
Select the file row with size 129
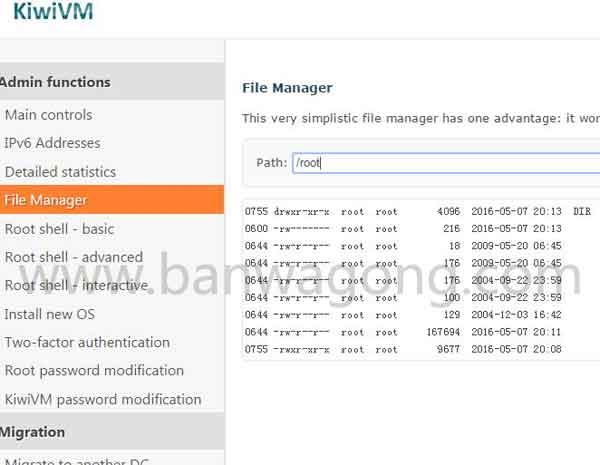click(403, 315)
